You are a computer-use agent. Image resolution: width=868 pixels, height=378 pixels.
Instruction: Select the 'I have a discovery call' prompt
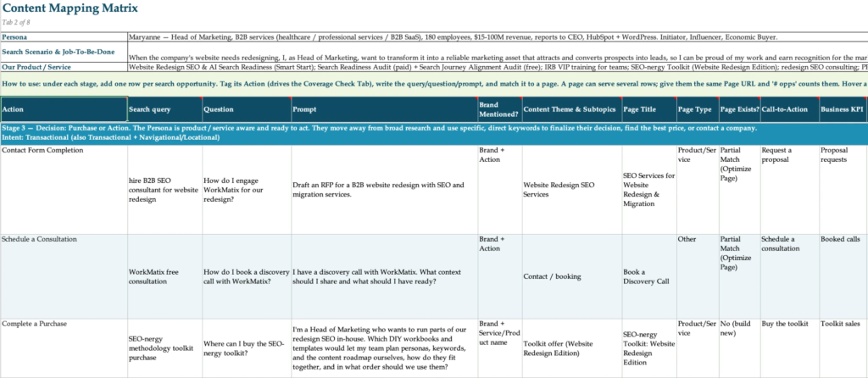point(384,276)
